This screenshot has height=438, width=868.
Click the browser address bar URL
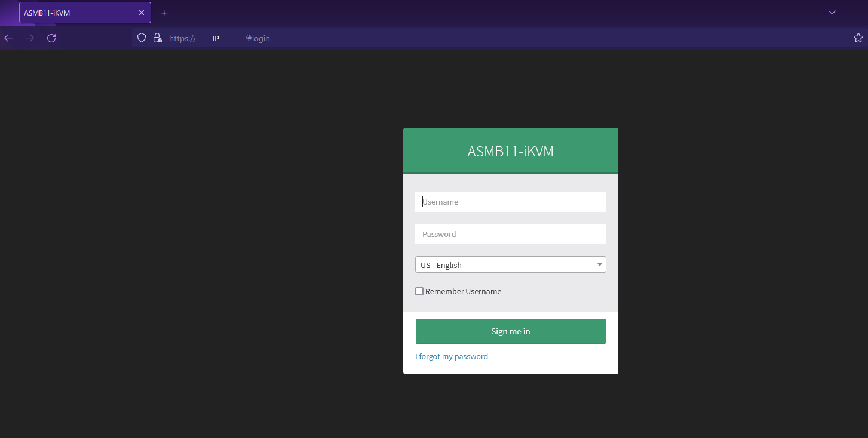pyautogui.click(x=219, y=38)
